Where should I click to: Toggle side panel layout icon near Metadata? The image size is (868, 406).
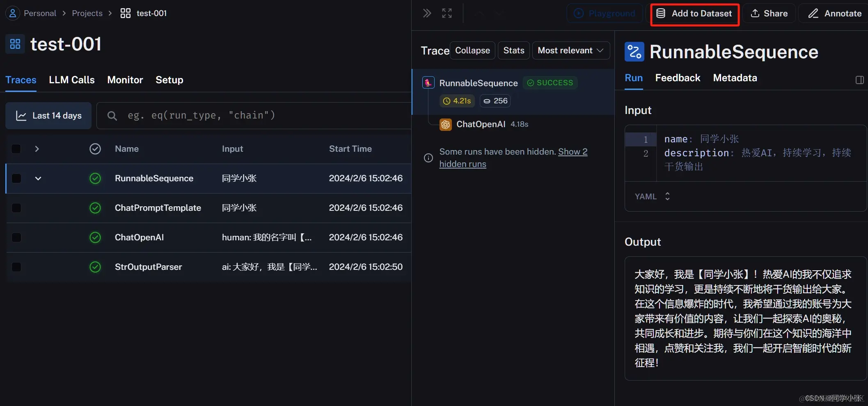(x=859, y=80)
